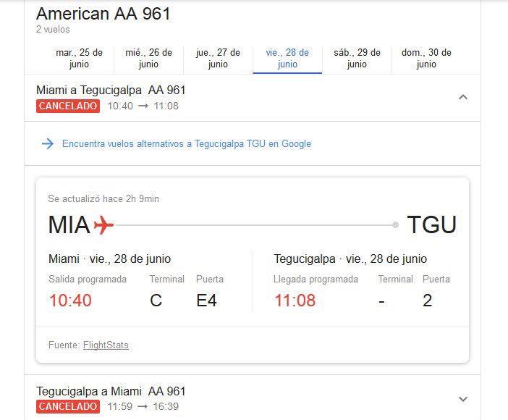Collapse the Miami a Tegucigalpa flight details
This screenshot has width=508, height=420.
(x=463, y=97)
